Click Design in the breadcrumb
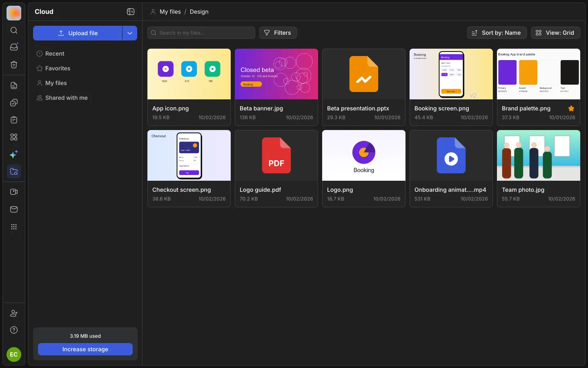 click(x=199, y=12)
